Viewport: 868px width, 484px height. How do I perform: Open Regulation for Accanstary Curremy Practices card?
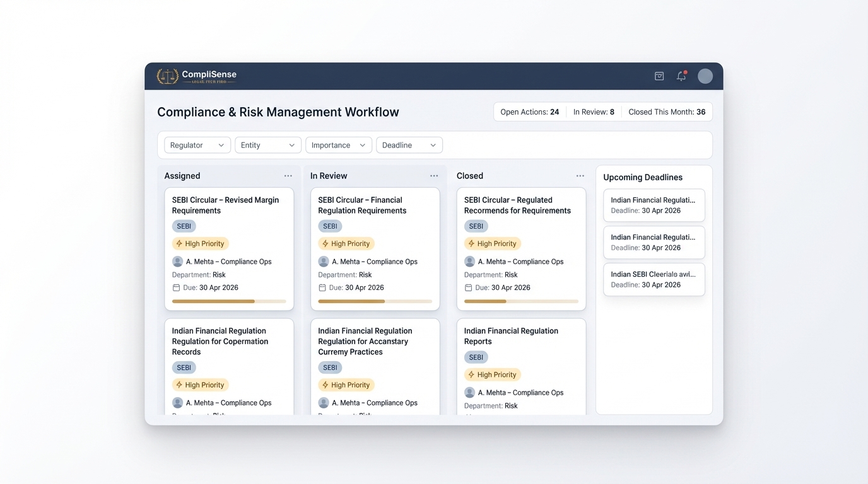(x=375, y=367)
